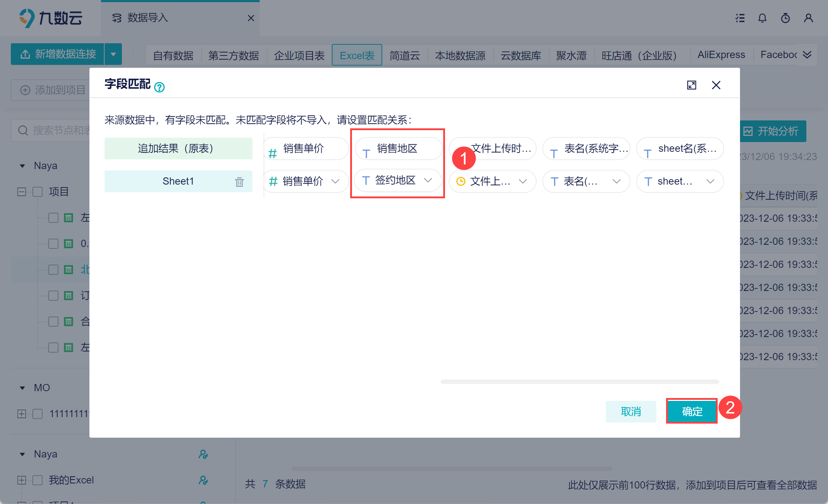The width and height of the screenshot is (828, 504).
Task: Click the timer clock icon in header
Action: 785,18
